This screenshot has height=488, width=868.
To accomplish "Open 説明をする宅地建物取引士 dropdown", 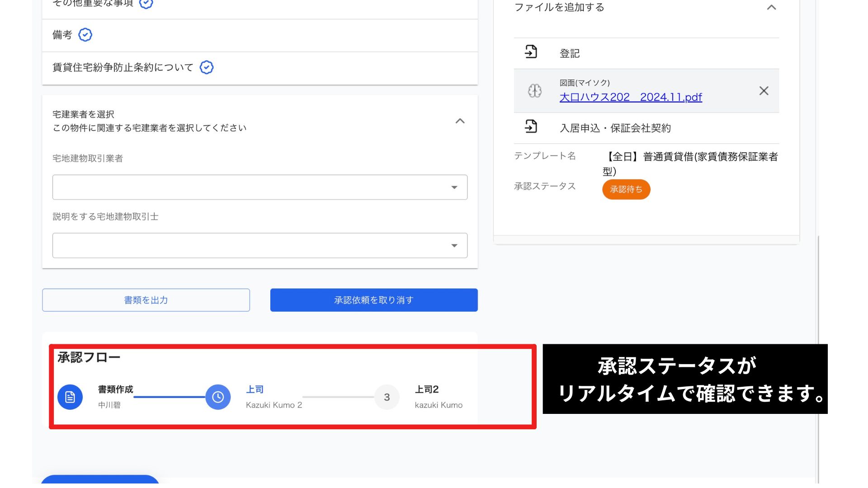I will pyautogui.click(x=260, y=245).
